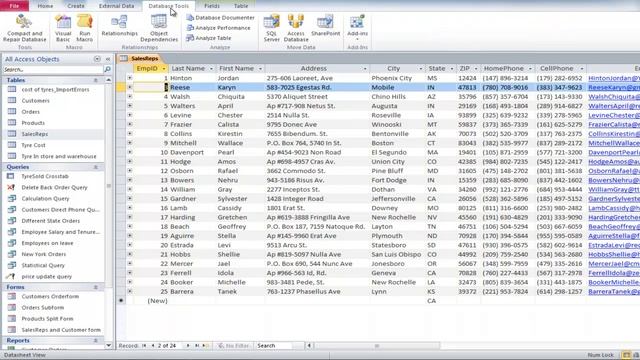Go to last record
This screenshot has width=640, height=360.
tap(197, 346)
